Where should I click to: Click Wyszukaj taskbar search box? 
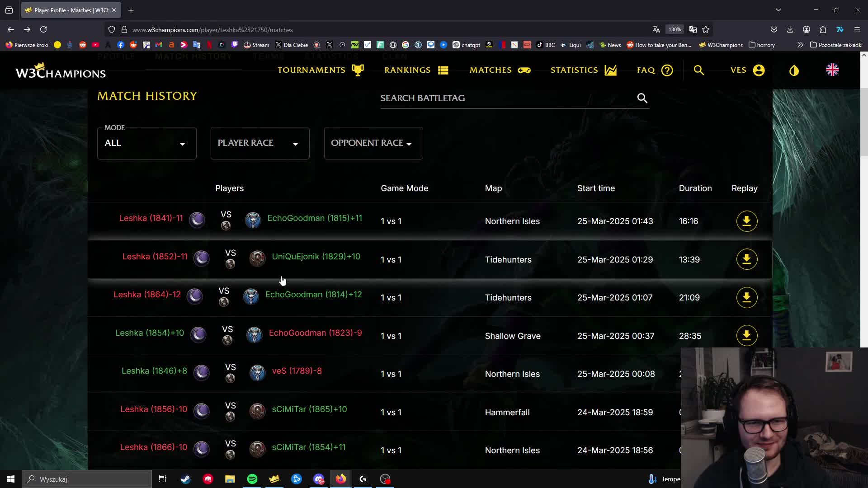click(x=87, y=479)
